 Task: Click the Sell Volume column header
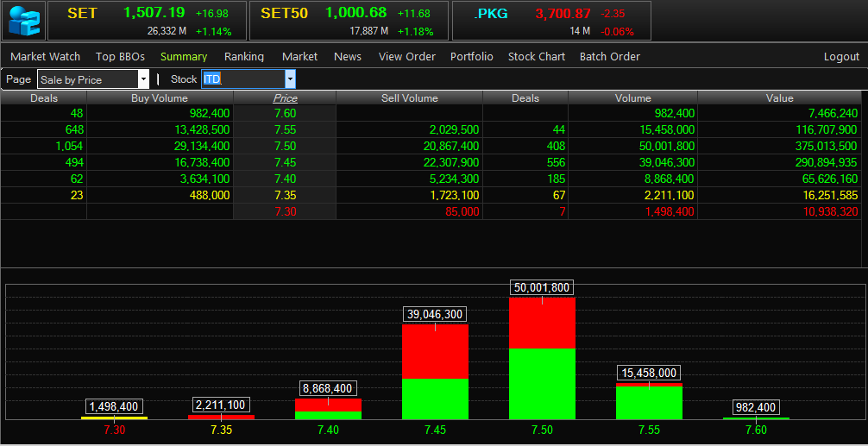click(x=410, y=98)
